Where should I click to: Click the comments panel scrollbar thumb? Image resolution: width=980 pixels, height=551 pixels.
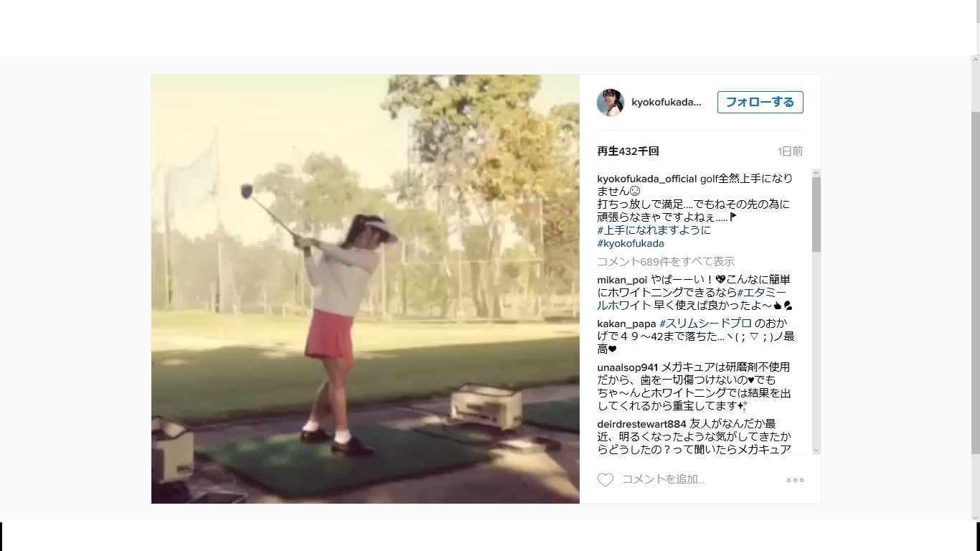point(816,215)
